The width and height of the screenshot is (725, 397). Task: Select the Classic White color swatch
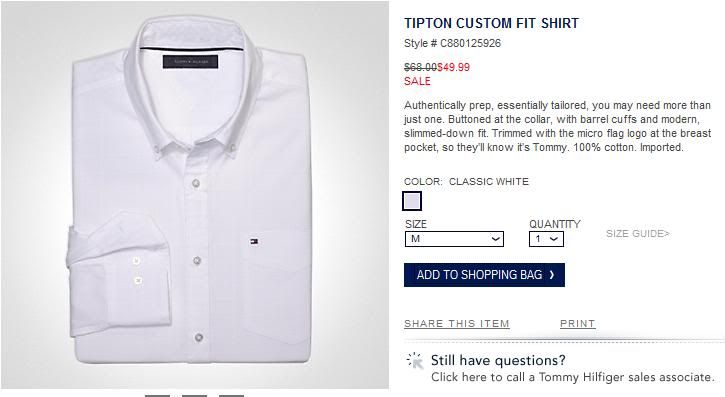click(412, 201)
